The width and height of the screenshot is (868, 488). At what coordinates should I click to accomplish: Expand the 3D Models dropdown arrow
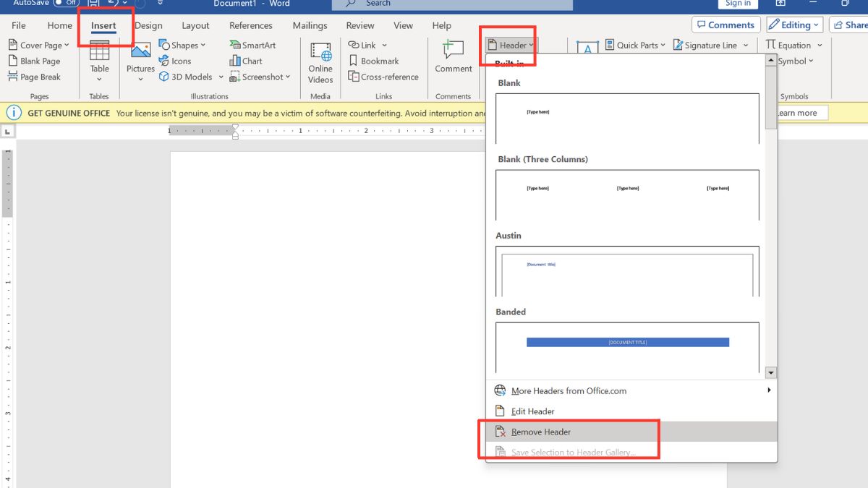pyautogui.click(x=221, y=77)
